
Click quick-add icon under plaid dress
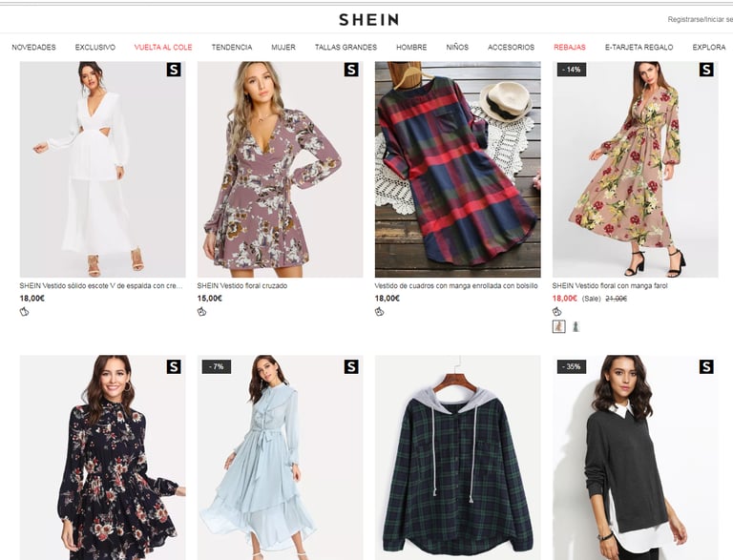coord(379,312)
